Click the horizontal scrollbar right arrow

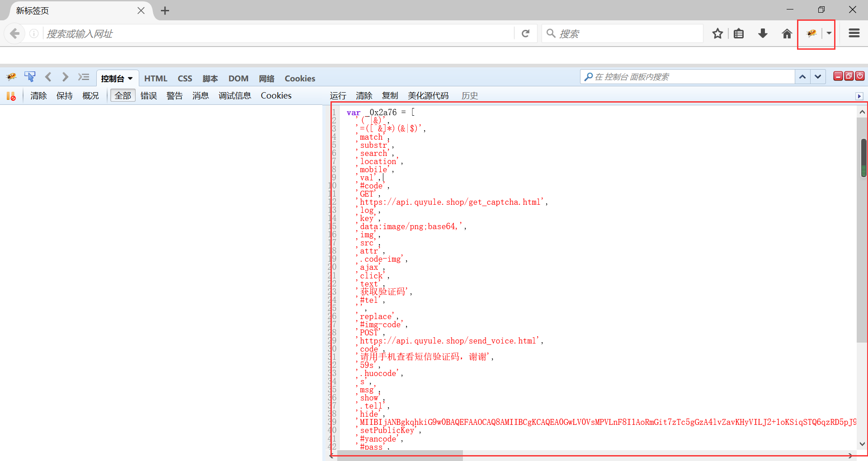pyautogui.click(x=850, y=456)
